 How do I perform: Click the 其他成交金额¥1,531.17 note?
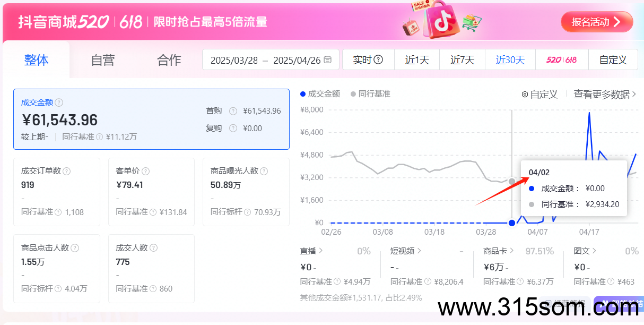click(361, 298)
